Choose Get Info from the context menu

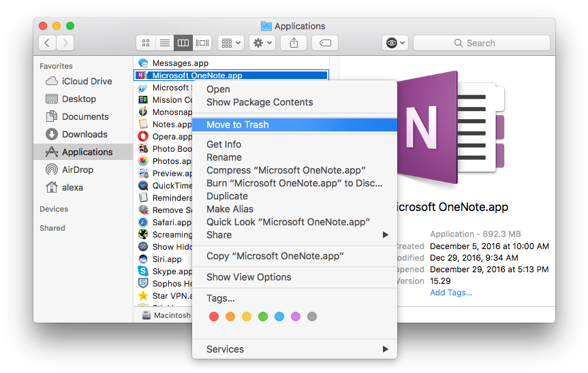(x=294, y=144)
